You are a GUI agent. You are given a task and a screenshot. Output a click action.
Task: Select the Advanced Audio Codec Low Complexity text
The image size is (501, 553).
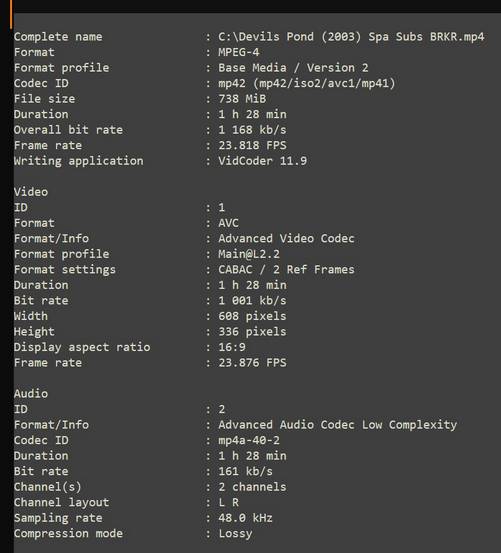tap(337, 425)
